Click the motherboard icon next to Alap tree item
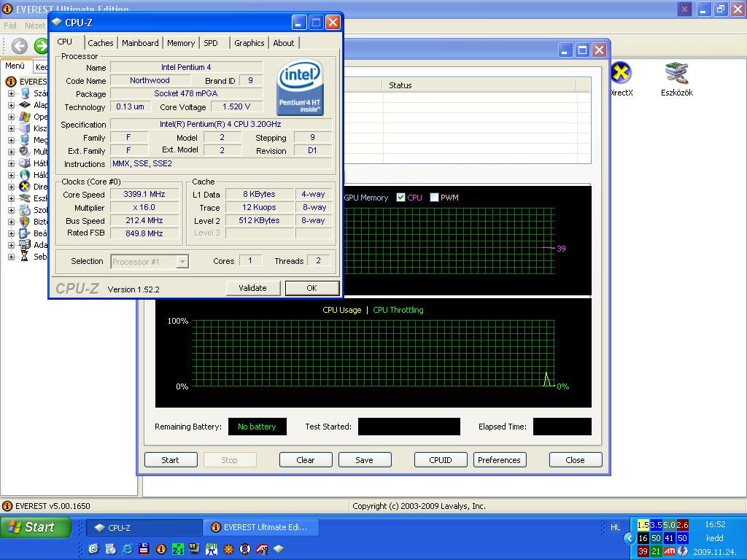 tap(25, 105)
